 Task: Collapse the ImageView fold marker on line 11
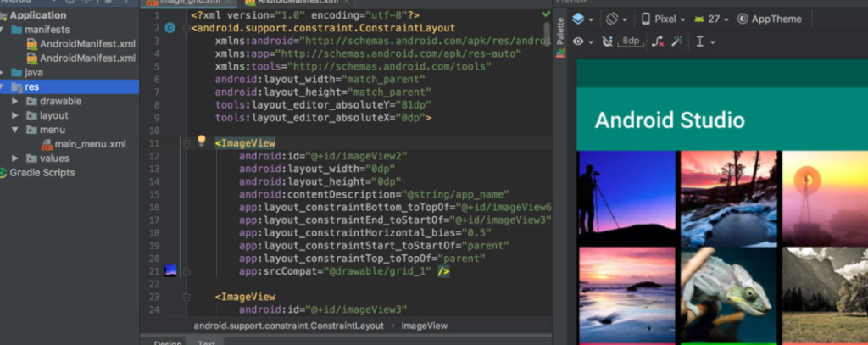[x=186, y=143]
